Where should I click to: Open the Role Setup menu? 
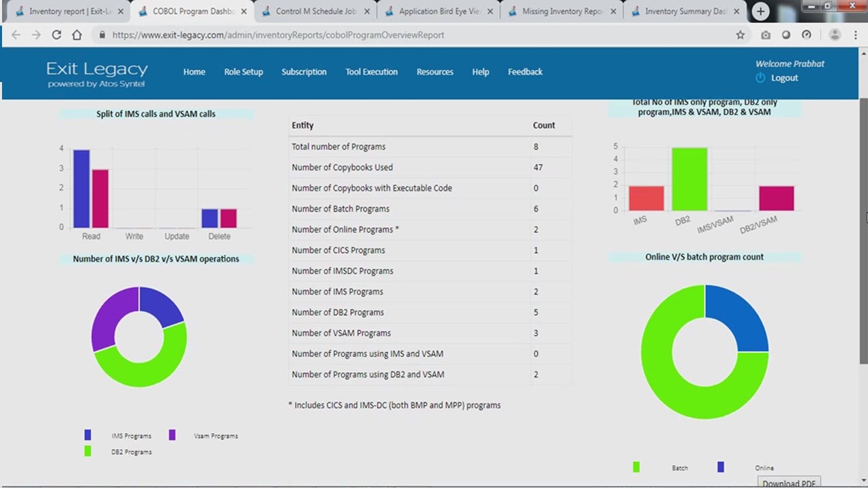pos(243,72)
